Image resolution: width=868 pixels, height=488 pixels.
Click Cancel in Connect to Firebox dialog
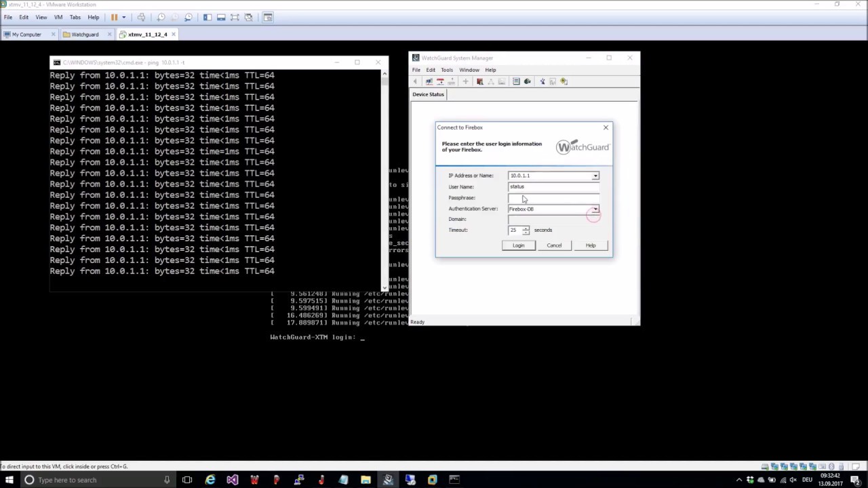coord(554,245)
